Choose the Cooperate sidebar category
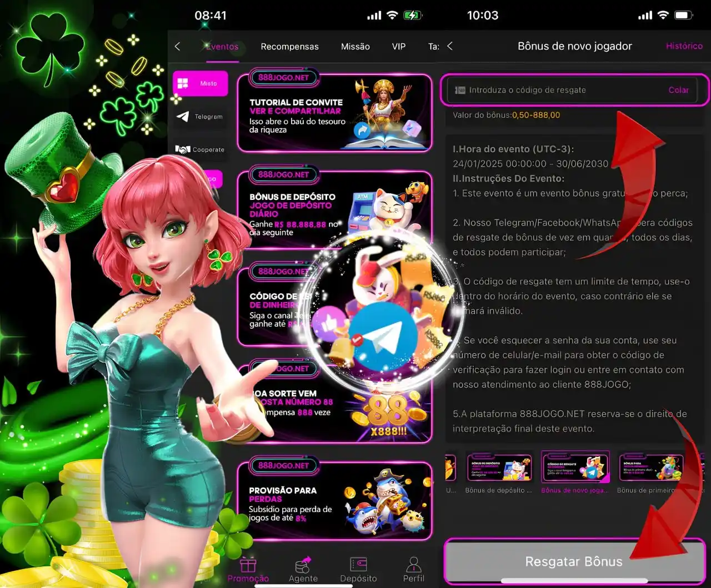711x588 pixels. [x=200, y=149]
